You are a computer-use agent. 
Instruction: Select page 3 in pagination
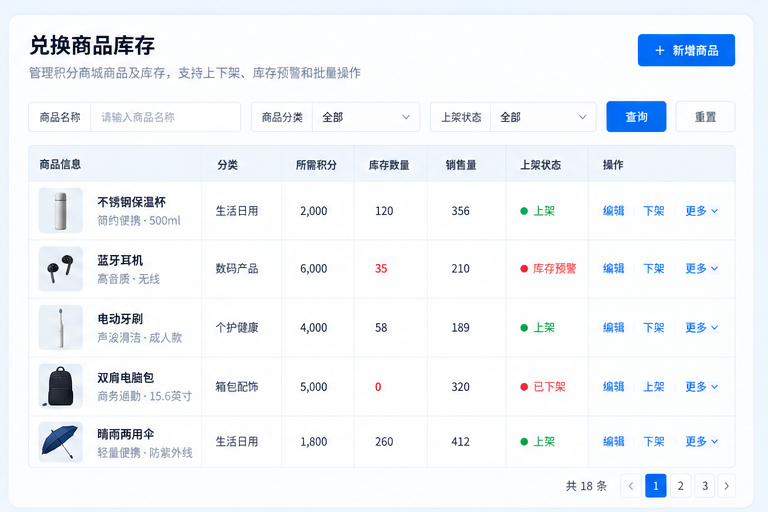[x=705, y=486]
